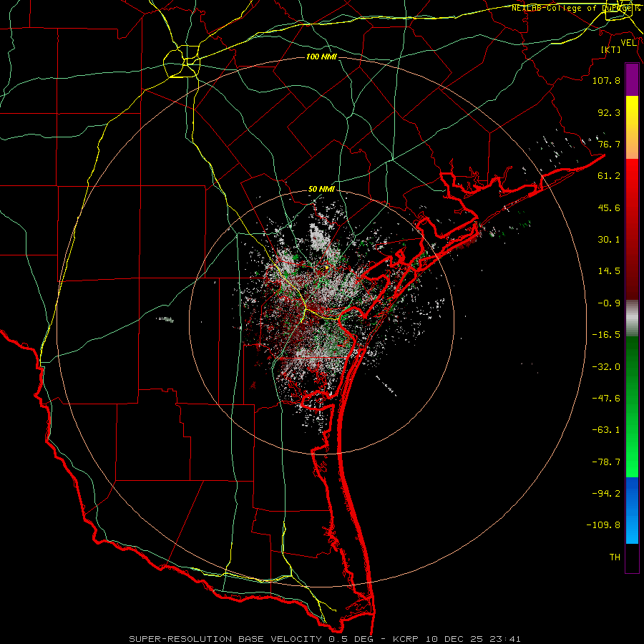Click the VEL legend title
644x644 pixels.
[628, 43]
